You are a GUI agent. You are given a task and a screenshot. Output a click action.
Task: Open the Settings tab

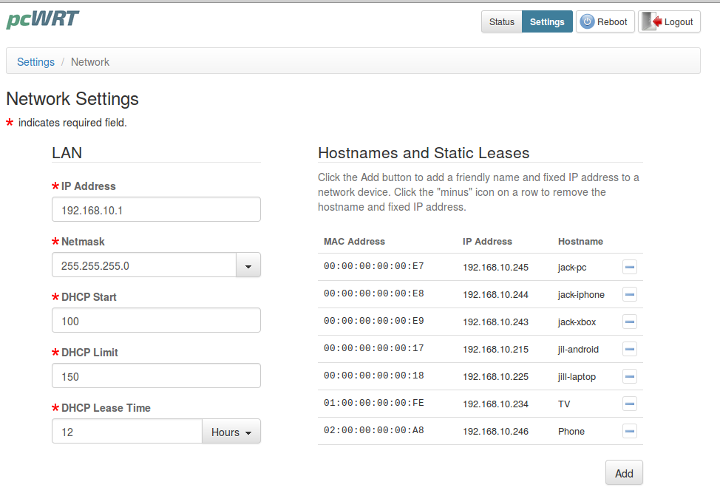pos(547,22)
